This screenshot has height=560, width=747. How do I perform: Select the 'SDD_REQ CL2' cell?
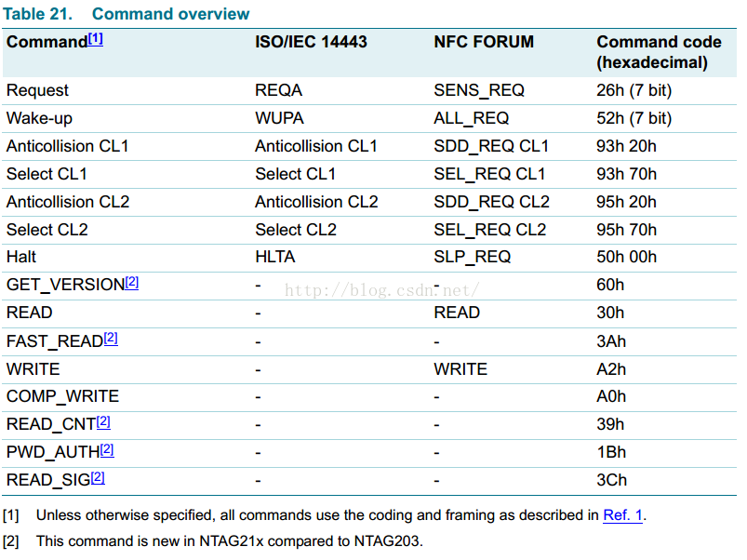(x=492, y=203)
